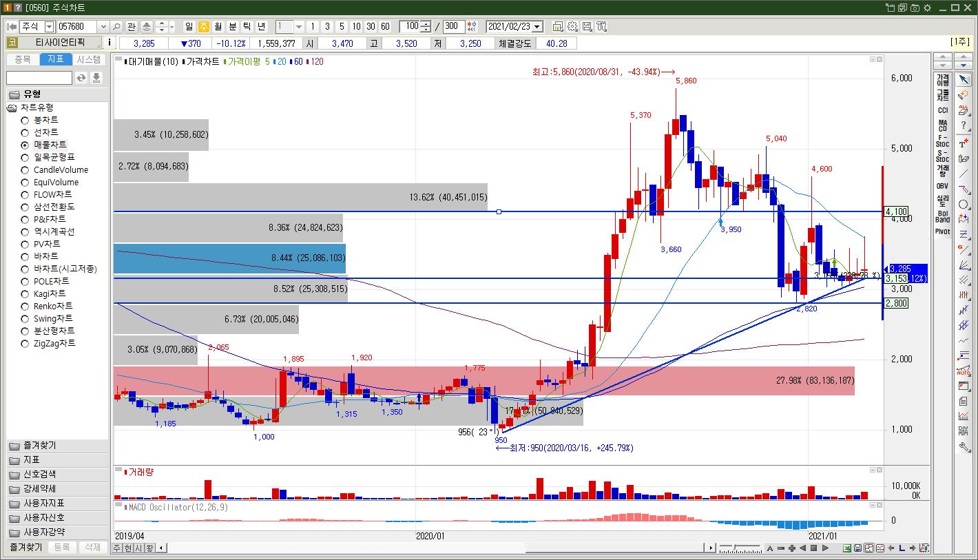Click the bottom zoom-in plus icon
This screenshot has height=560, width=978.
[x=792, y=548]
